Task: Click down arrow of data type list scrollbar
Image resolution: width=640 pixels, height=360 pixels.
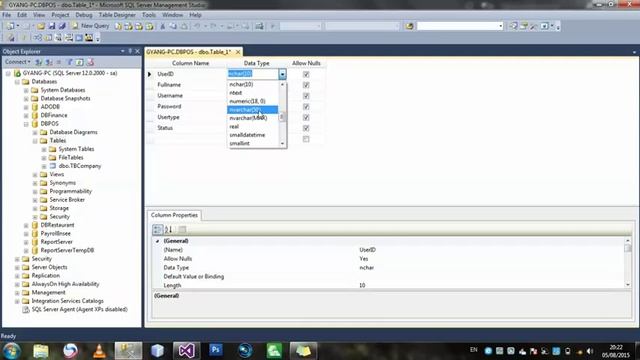Action: [282, 144]
